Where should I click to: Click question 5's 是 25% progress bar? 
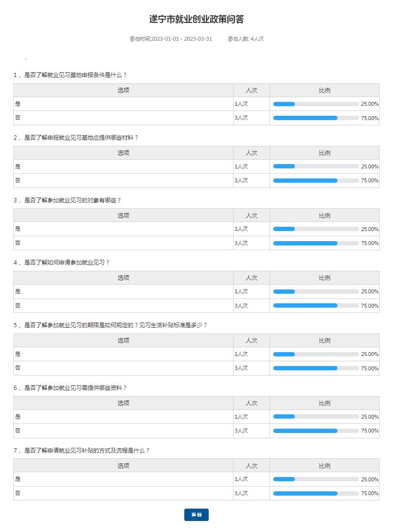point(316,354)
